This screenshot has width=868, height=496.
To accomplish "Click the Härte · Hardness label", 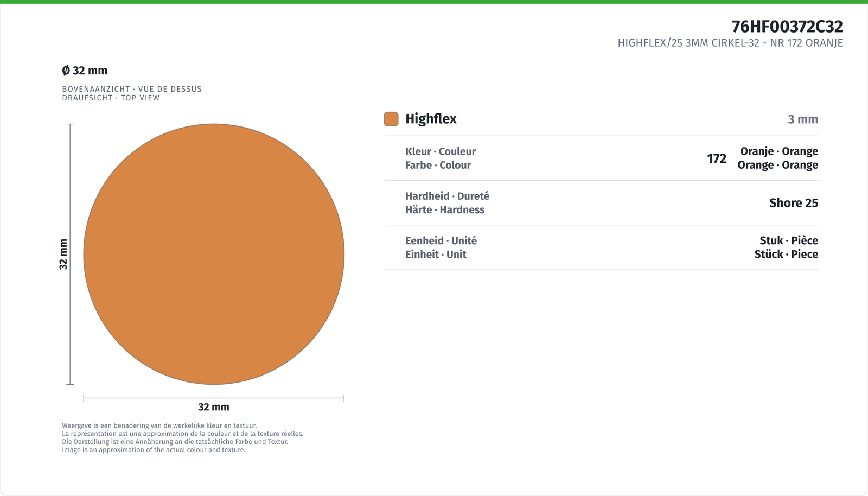I will click(x=445, y=209).
